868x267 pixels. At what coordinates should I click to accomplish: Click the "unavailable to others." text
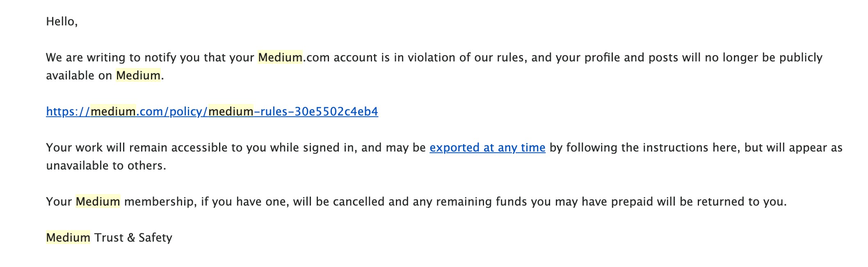pos(106,165)
